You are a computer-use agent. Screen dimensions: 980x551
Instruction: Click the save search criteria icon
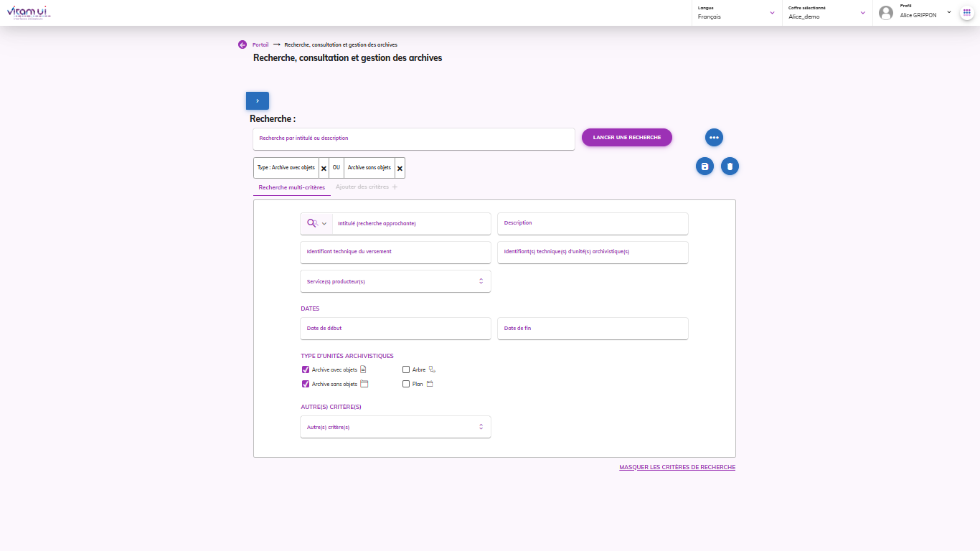click(705, 166)
